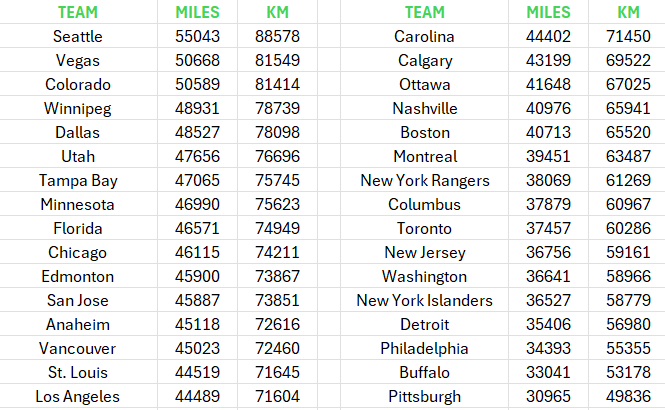The height and width of the screenshot is (410, 665).
Task: Select the Edmonton miles value 45900
Action: (198, 276)
